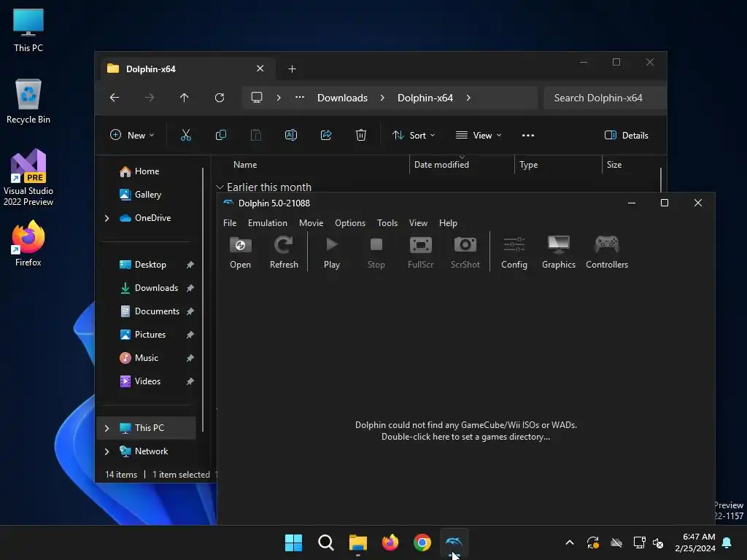The height and width of the screenshot is (560, 747).
Task: Take a screenshot with ScrShot icon
Action: point(465,252)
